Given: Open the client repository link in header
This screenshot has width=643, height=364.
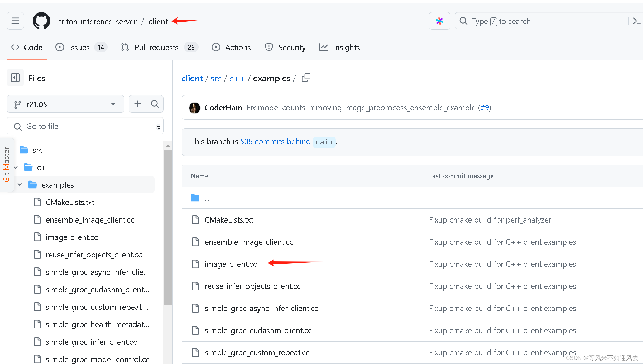Looking at the screenshot, I should tap(158, 22).
